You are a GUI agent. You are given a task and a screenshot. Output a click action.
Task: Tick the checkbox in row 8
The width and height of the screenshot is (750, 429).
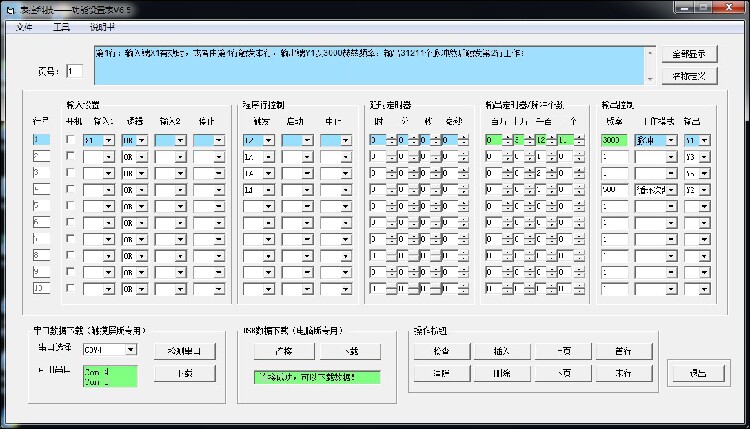click(70, 255)
